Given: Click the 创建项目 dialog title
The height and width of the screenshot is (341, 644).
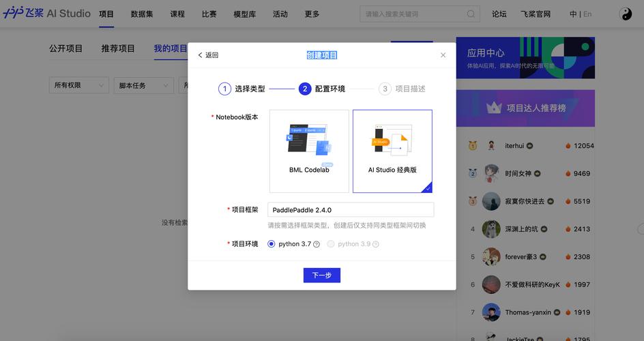Looking at the screenshot, I should pos(322,55).
